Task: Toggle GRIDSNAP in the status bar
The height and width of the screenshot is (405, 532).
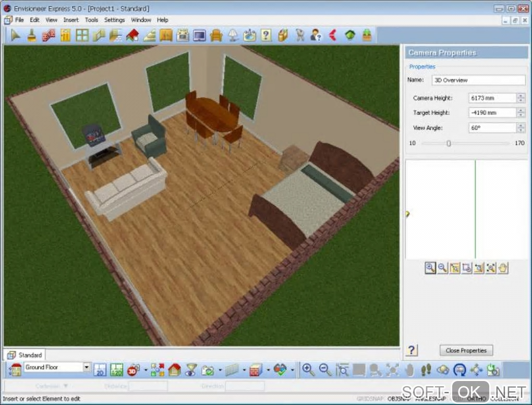Action: (370, 399)
